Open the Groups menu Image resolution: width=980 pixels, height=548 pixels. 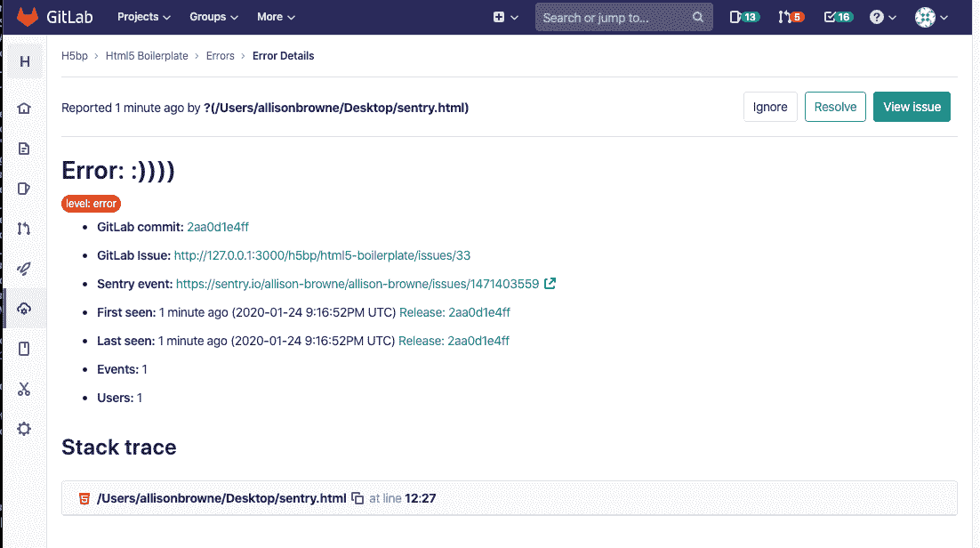[213, 16]
